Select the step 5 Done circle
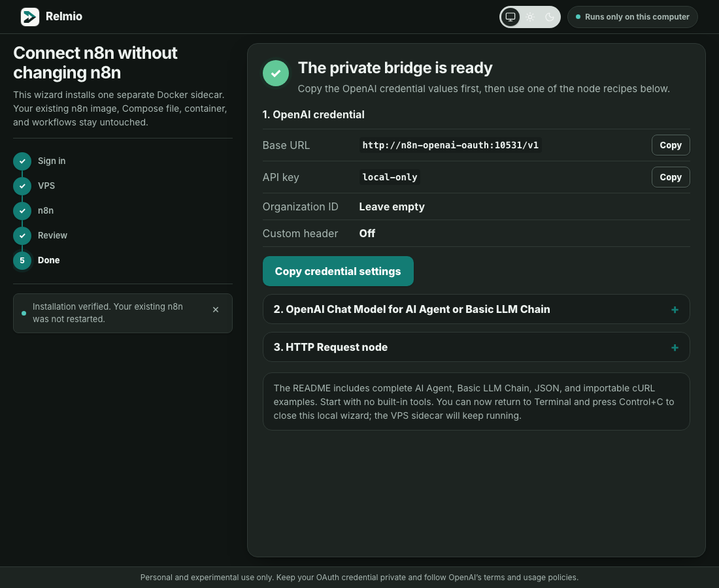 (x=22, y=260)
